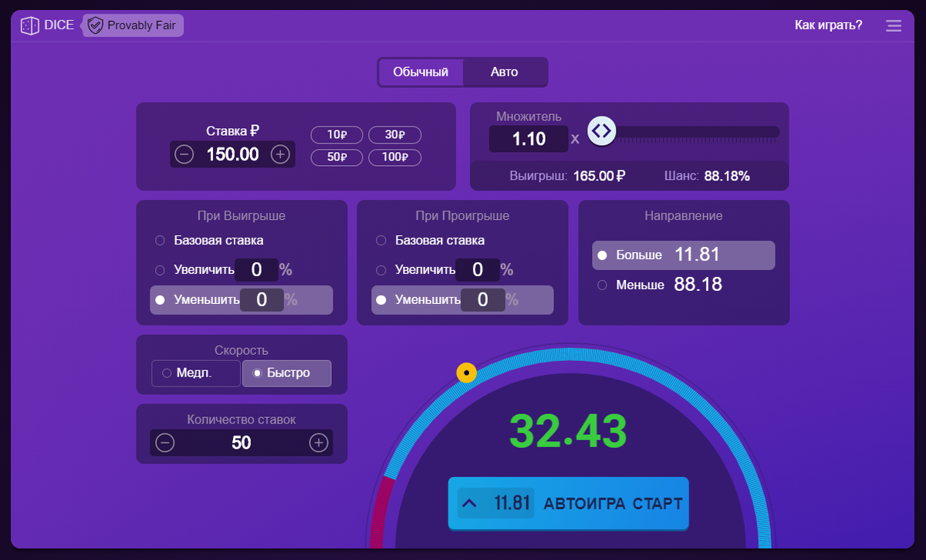This screenshot has height=560, width=926.
Task: Click the green result number 32.43
Action: click(568, 430)
